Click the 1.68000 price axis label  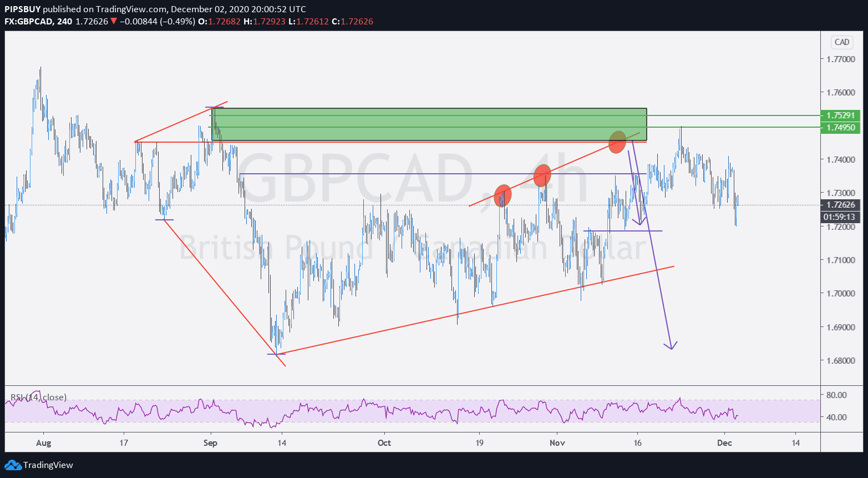pos(841,360)
